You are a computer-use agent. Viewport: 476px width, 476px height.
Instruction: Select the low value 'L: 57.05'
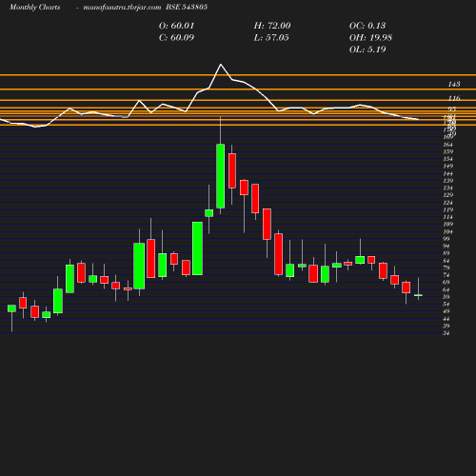[x=271, y=37]
